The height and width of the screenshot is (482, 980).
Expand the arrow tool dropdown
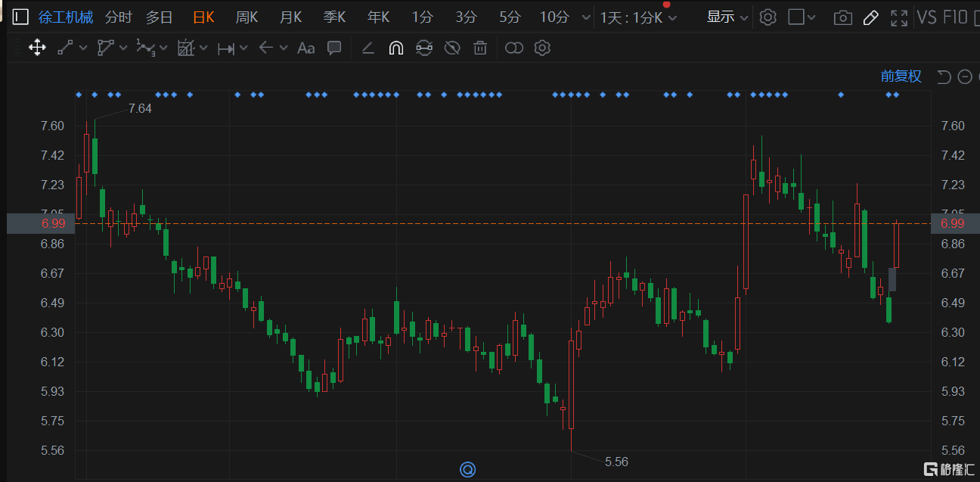pos(283,48)
